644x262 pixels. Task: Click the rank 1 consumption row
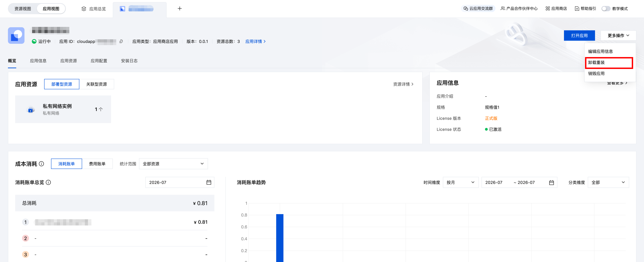(x=115, y=222)
